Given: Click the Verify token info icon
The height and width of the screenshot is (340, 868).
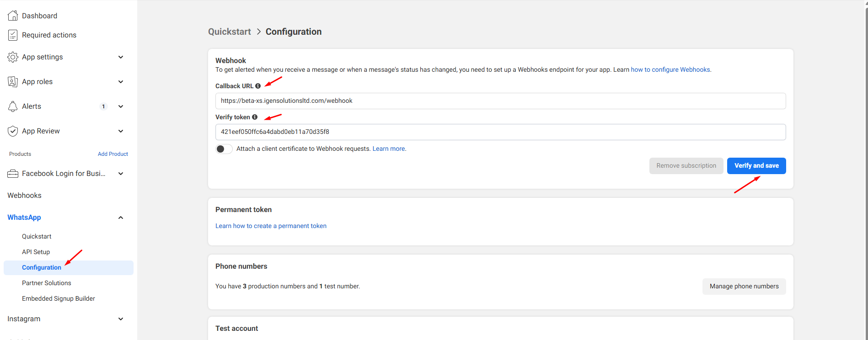Looking at the screenshot, I should click(255, 117).
